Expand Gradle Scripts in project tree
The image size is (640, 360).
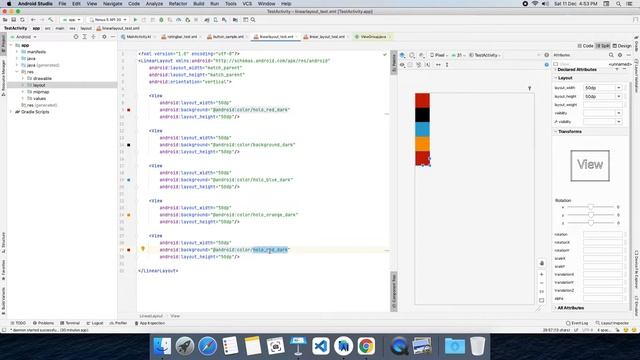coord(11,112)
